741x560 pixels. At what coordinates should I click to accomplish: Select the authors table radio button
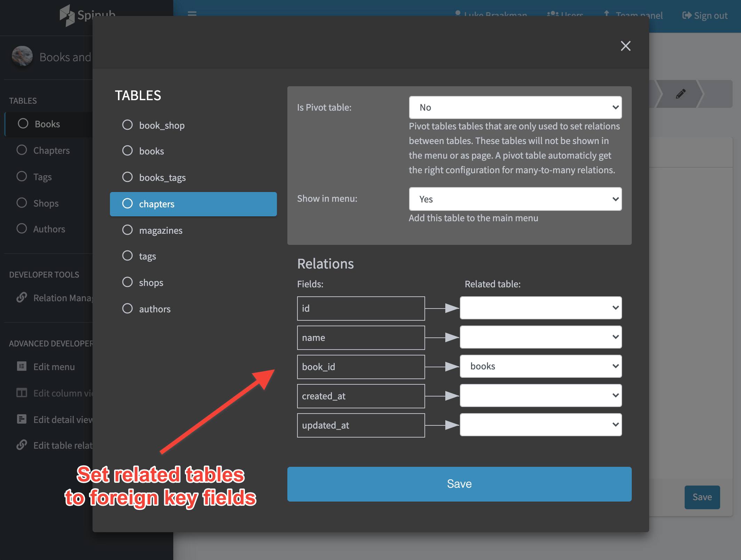pyautogui.click(x=127, y=308)
